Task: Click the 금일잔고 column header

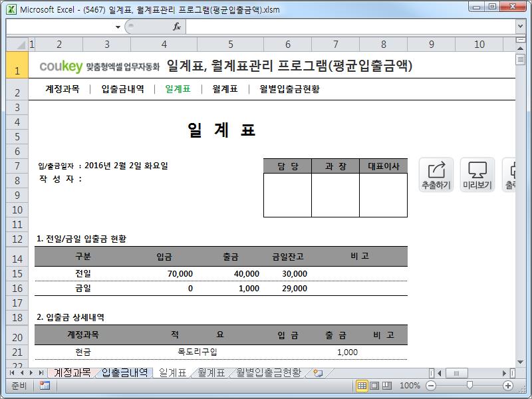Action: coord(288,257)
